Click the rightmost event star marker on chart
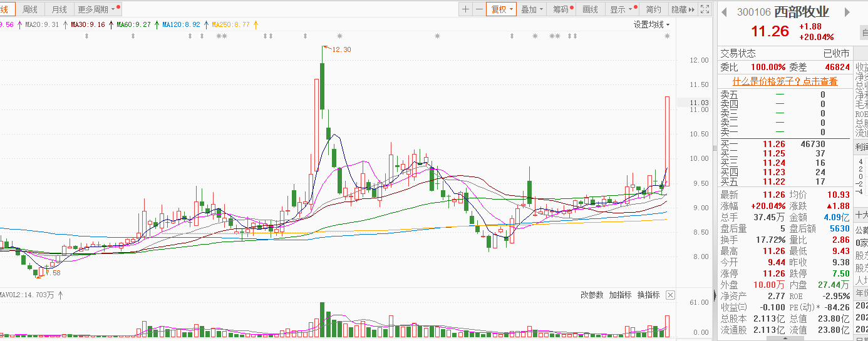Image resolution: width=868 pixels, height=341 pixels. point(668,36)
